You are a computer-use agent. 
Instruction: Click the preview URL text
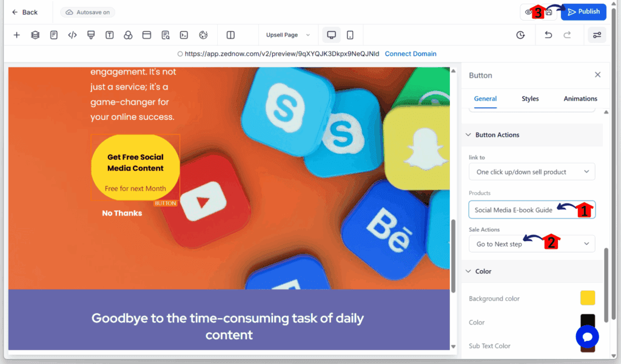281,54
